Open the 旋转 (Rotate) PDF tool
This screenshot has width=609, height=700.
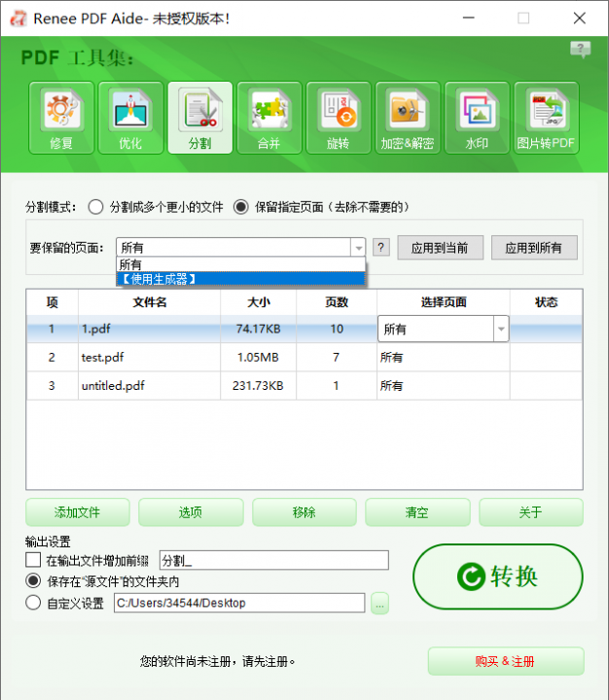[x=339, y=118]
